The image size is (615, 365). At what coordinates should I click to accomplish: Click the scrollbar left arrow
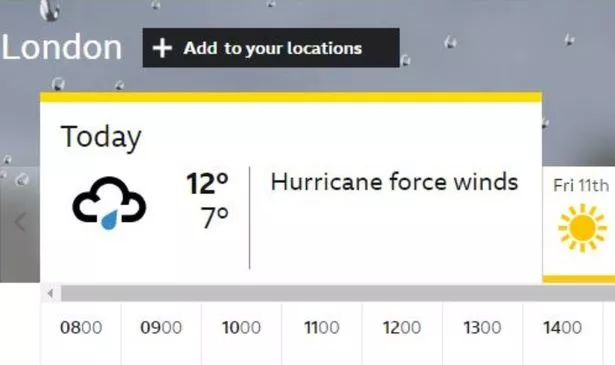tap(51, 293)
